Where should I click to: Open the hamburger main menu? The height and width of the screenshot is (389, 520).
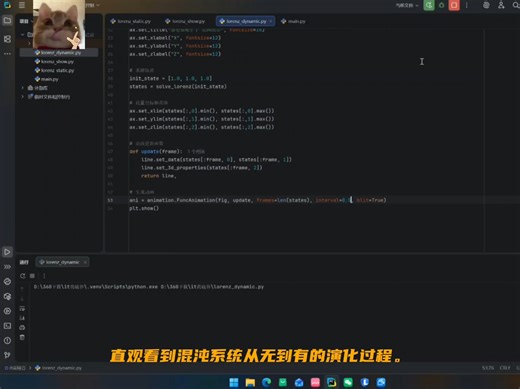pyautogui.click(x=22, y=5)
